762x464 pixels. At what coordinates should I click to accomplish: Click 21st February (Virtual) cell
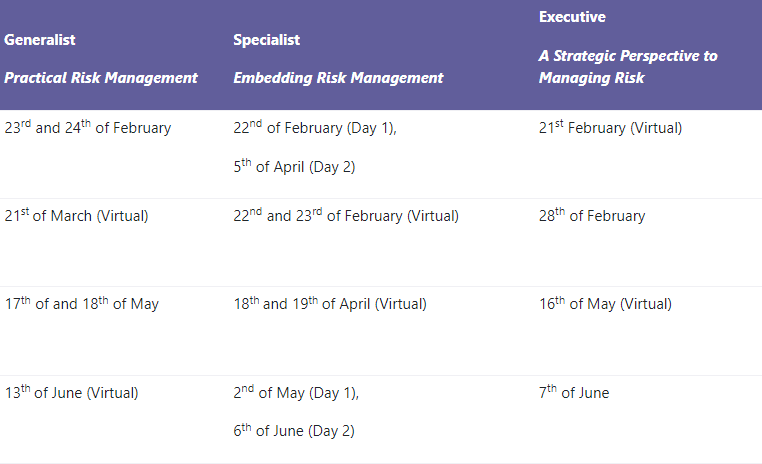click(x=610, y=127)
